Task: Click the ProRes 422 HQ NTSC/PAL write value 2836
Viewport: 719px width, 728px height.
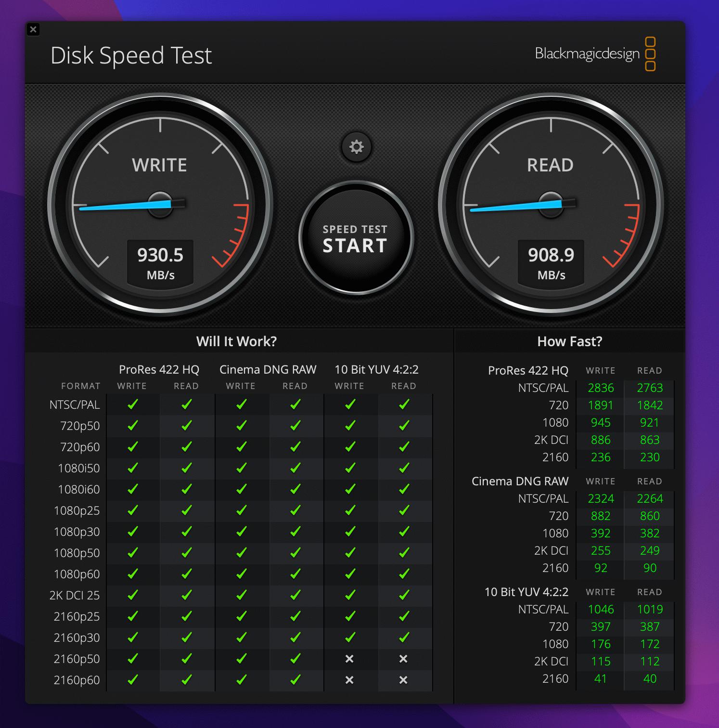Action: (x=601, y=388)
